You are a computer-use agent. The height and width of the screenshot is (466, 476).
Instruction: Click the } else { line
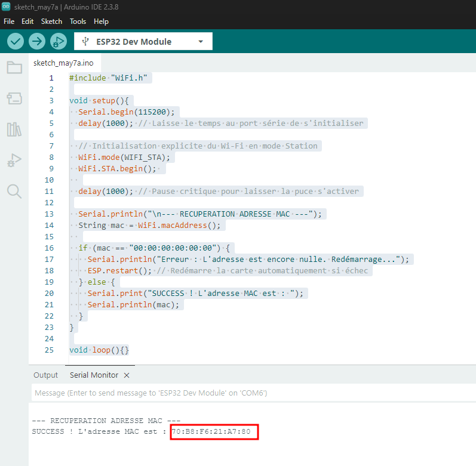coord(97,282)
